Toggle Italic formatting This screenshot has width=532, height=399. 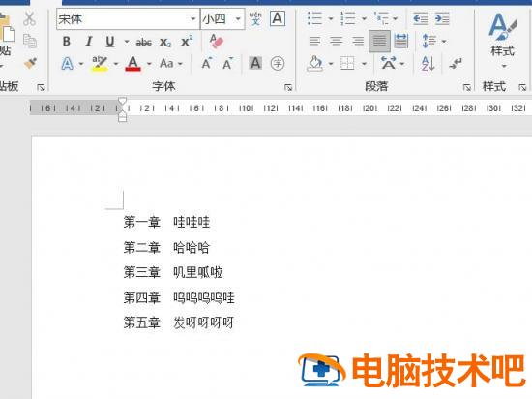89,42
